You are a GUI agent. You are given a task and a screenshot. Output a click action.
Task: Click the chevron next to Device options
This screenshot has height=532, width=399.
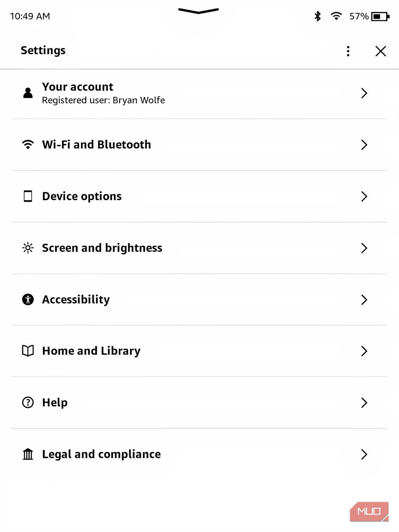(x=364, y=197)
